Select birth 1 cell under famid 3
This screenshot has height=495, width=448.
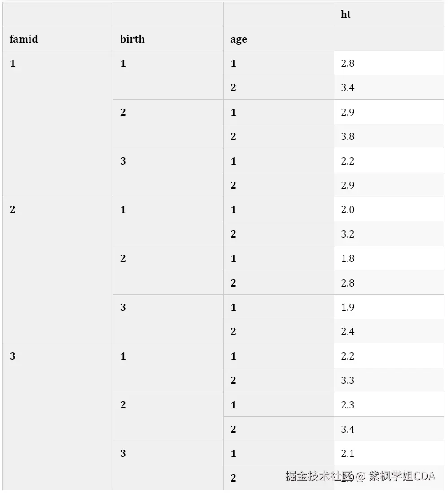coord(168,368)
